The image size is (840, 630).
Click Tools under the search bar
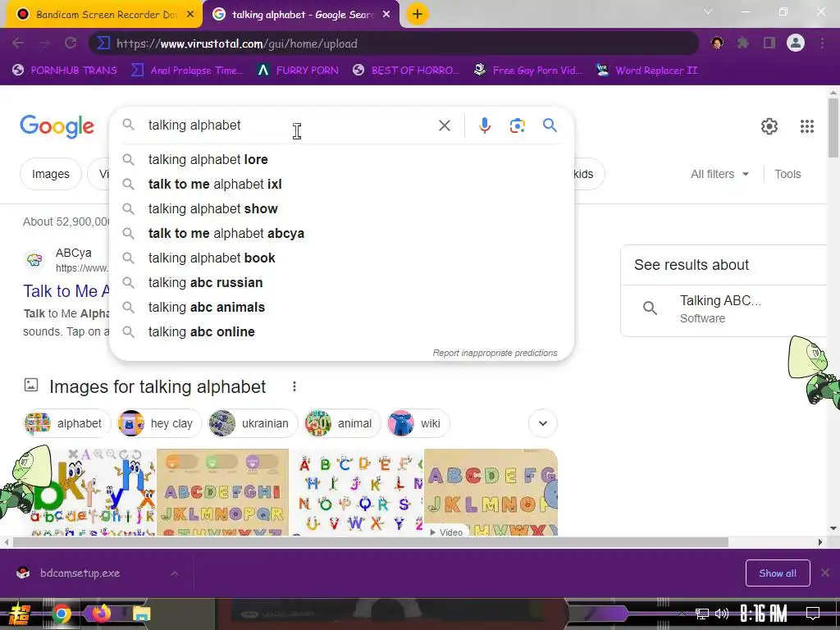pyautogui.click(x=787, y=174)
